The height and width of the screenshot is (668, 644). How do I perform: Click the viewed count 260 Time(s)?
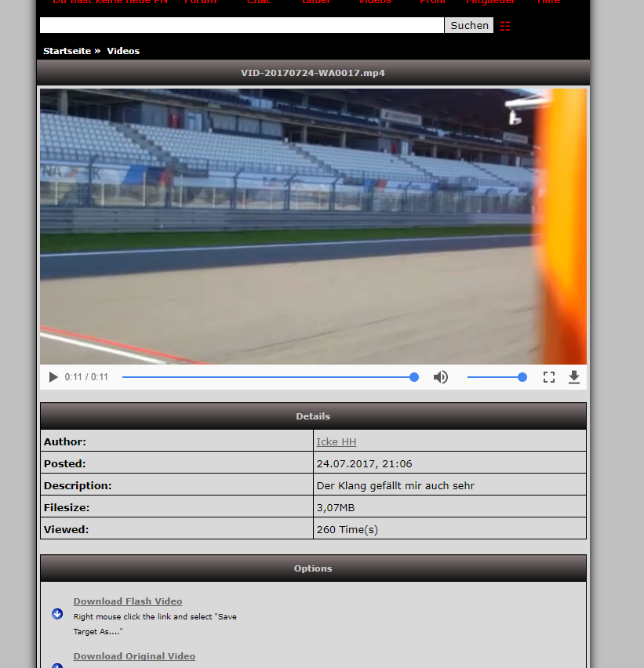[x=347, y=529]
